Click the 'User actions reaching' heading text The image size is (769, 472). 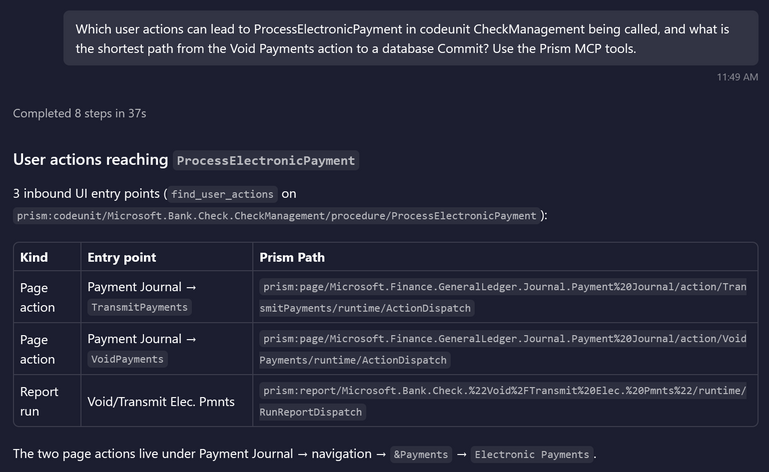click(x=91, y=159)
